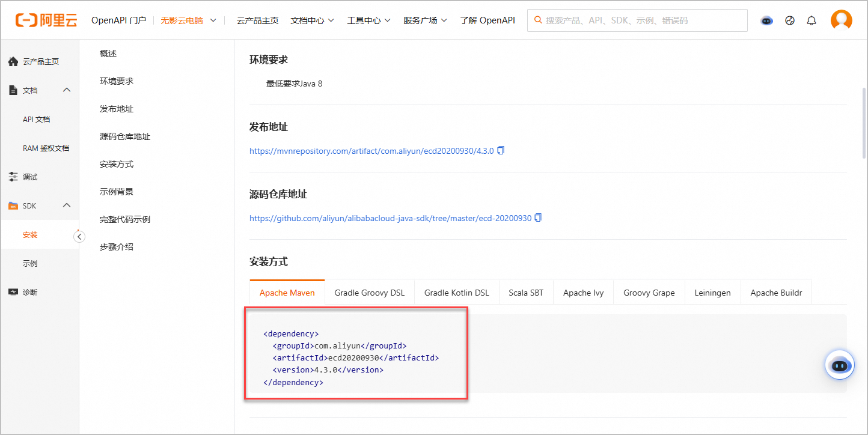Click the document icon beside 文档

click(x=13, y=90)
